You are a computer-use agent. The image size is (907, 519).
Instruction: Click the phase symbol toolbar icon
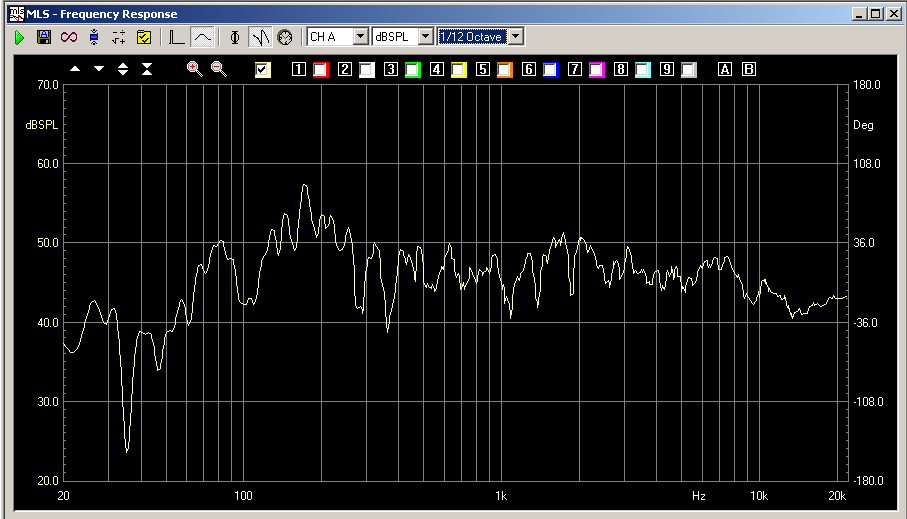pos(234,37)
